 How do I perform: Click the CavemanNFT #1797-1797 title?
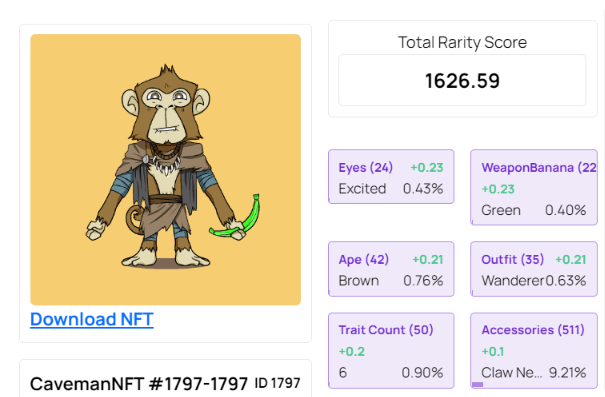139,384
